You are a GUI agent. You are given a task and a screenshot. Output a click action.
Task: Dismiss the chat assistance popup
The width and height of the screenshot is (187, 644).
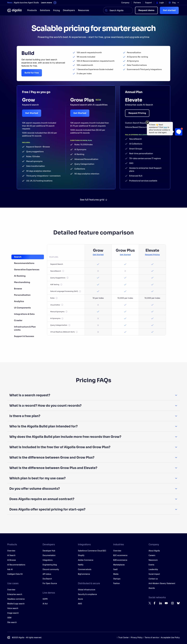pyautogui.click(x=147, y=122)
